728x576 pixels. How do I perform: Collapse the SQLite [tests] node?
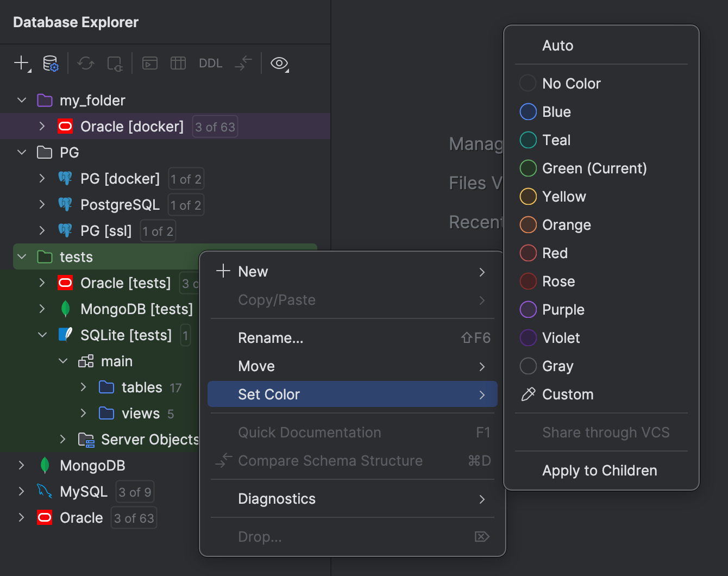pyautogui.click(x=42, y=335)
